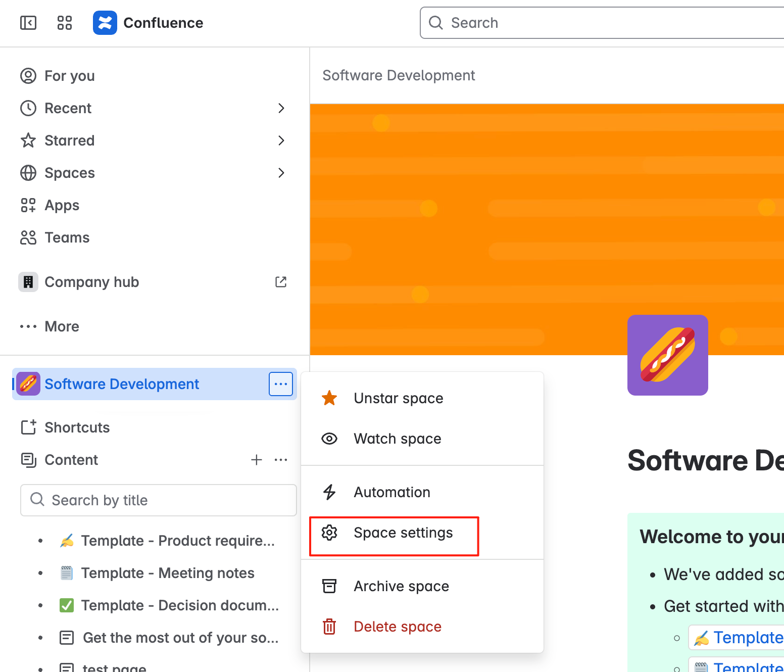Open the Content more-actions ellipsis
This screenshot has width=784, height=672.
(x=281, y=460)
